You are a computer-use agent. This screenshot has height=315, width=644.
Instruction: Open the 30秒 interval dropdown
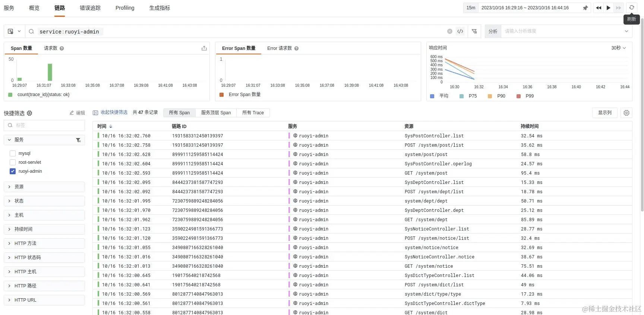tap(619, 48)
